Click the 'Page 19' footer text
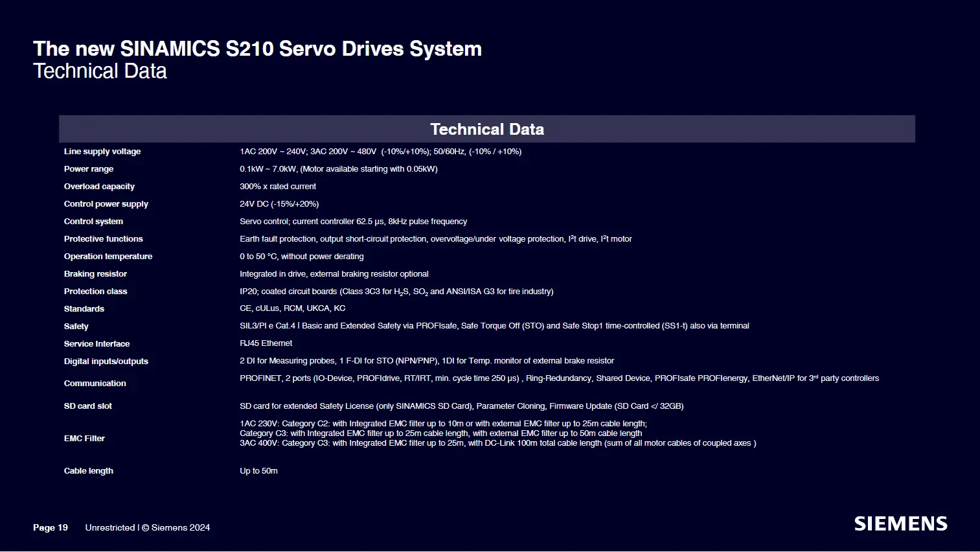 coord(51,528)
